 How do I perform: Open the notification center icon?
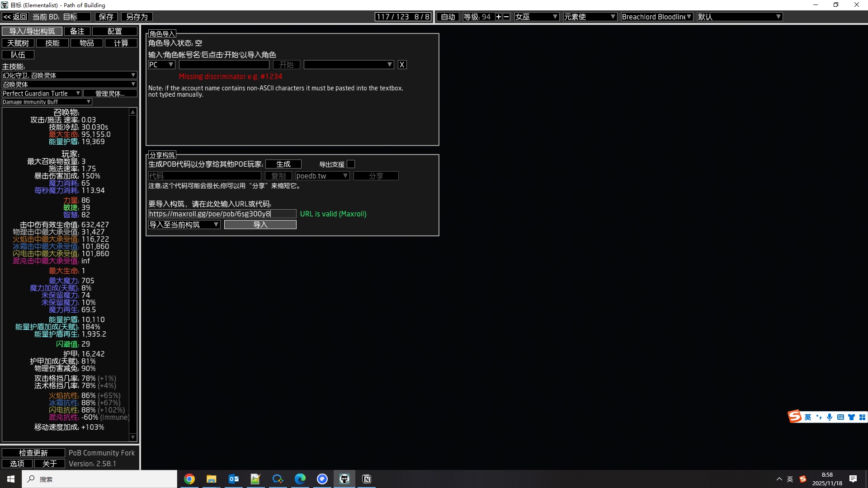click(x=853, y=479)
